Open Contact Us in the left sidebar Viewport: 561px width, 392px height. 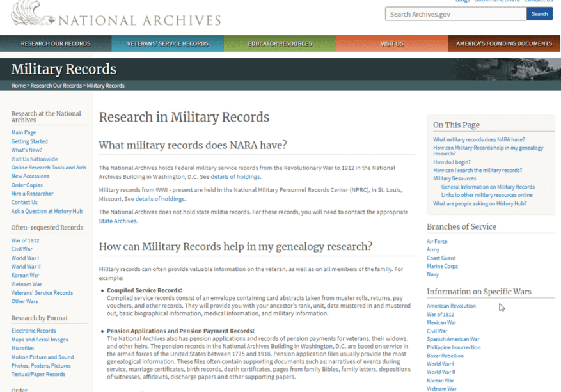(24, 202)
